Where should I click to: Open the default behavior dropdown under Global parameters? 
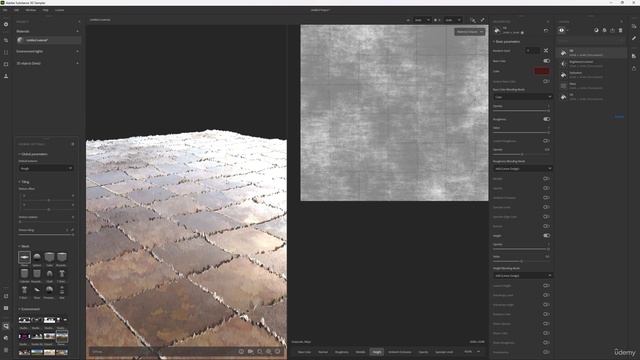pos(46,168)
